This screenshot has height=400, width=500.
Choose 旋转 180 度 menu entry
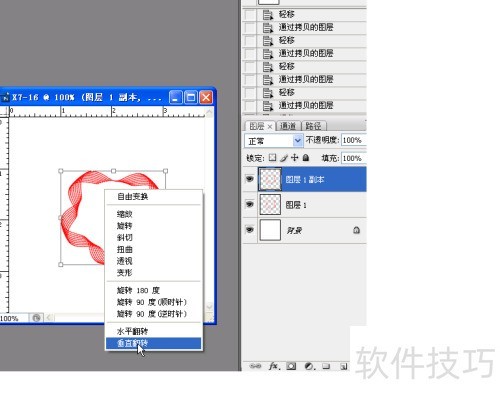(x=154, y=290)
